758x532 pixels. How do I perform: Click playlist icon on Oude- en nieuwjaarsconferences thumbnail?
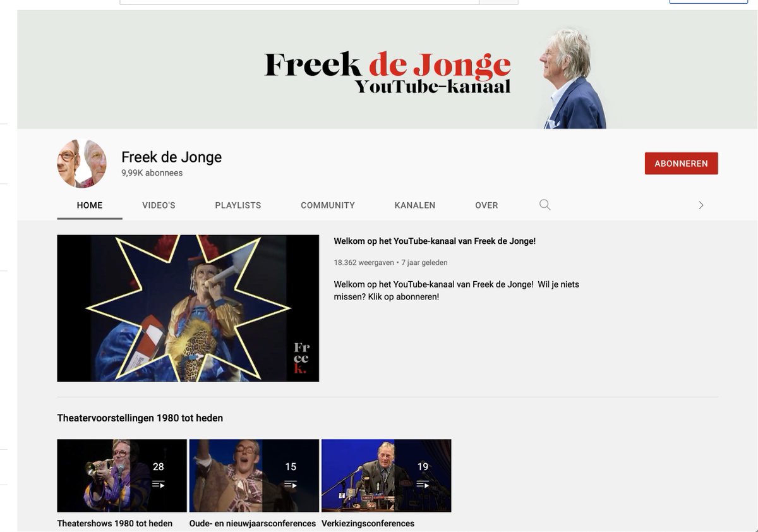click(x=291, y=485)
